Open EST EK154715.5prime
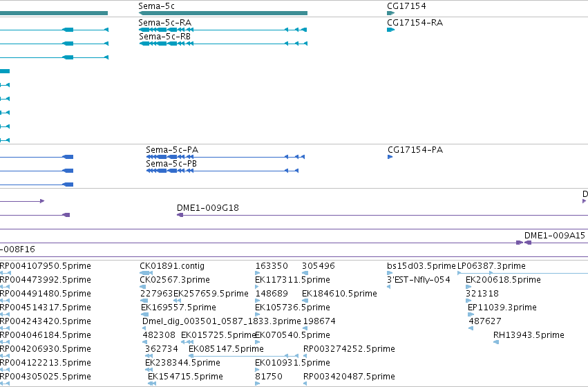 click(185, 377)
